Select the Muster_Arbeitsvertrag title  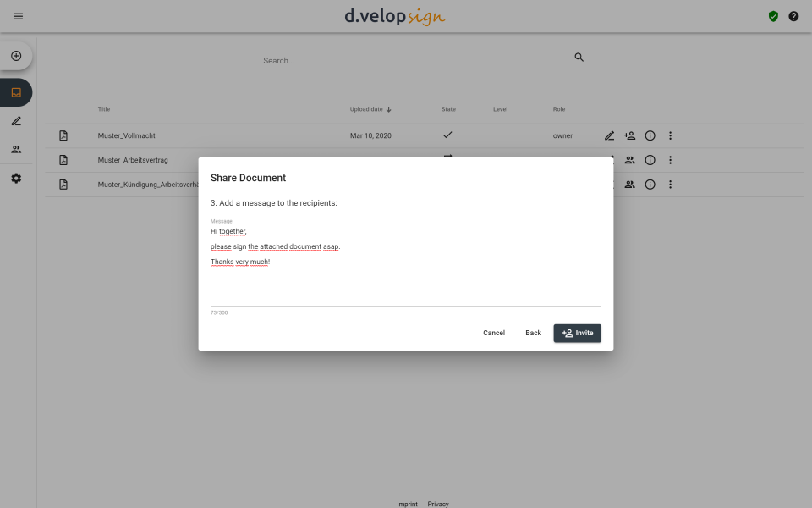(x=133, y=160)
